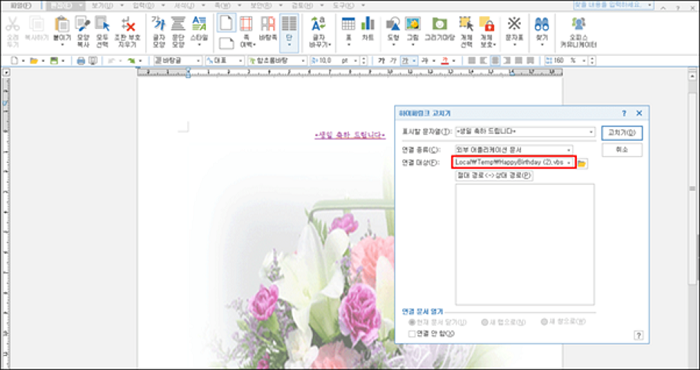Click the red font color swatch

[x=445, y=61]
